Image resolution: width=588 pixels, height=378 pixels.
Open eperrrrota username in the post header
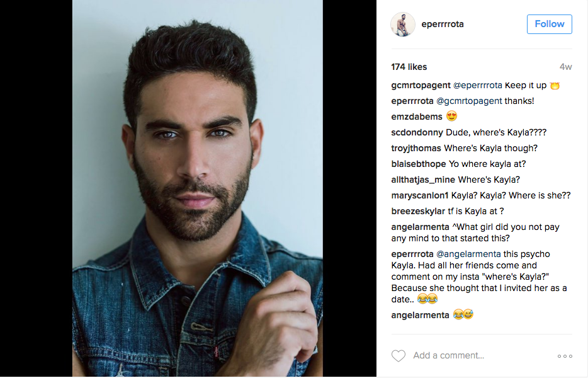tap(443, 24)
